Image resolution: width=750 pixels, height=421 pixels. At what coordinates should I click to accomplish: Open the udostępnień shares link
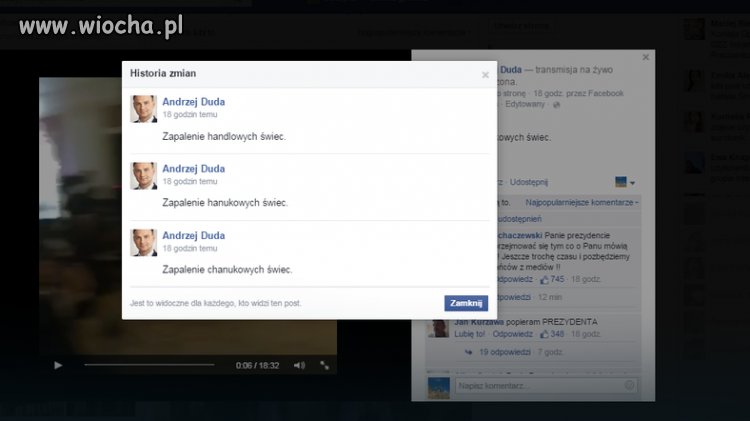519,219
